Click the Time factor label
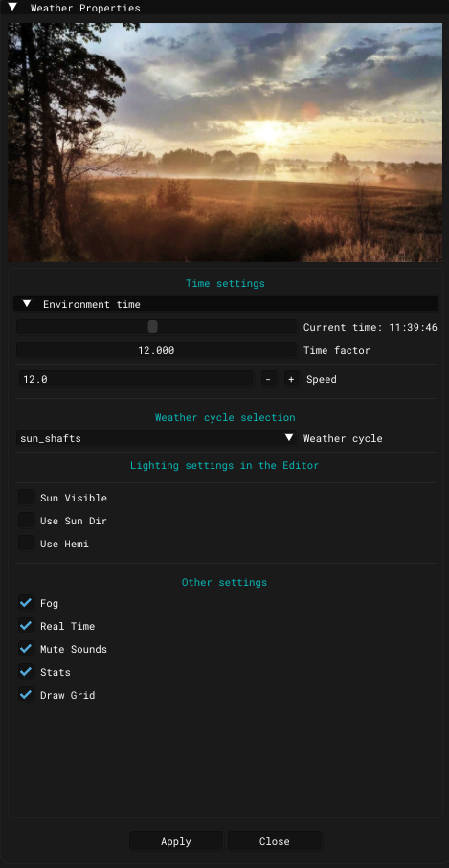Screen dimensions: 449x868 (337, 350)
